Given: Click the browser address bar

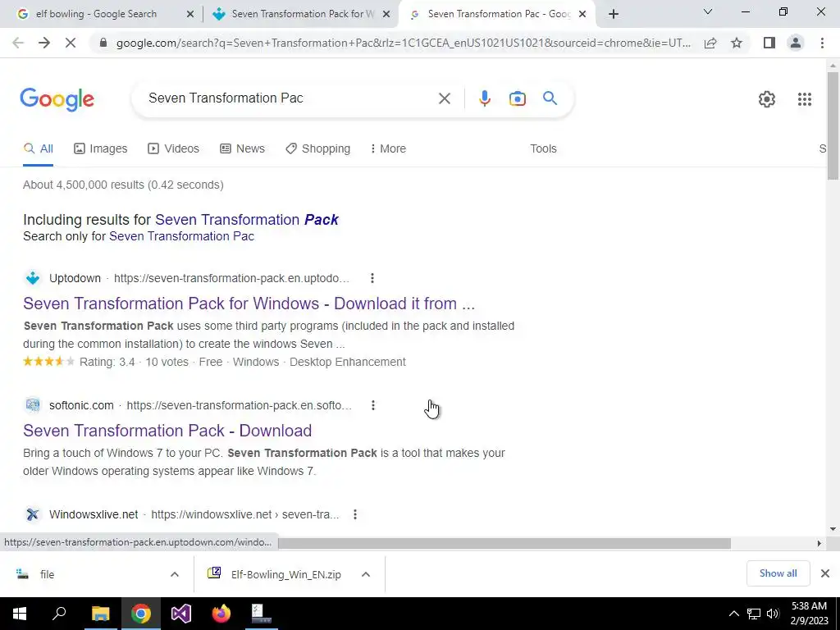Looking at the screenshot, I should point(403,43).
